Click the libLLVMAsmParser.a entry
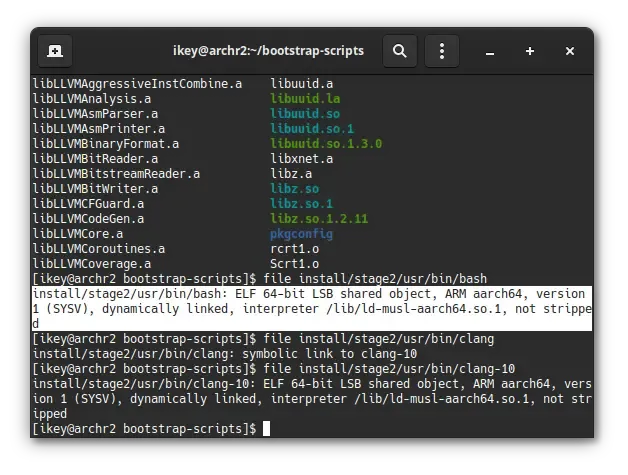Viewport: 628px width, 475px height. coord(95,114)
